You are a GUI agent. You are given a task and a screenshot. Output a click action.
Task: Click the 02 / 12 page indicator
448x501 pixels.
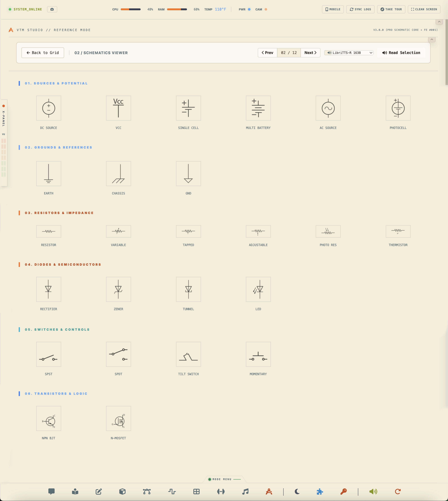289,53
